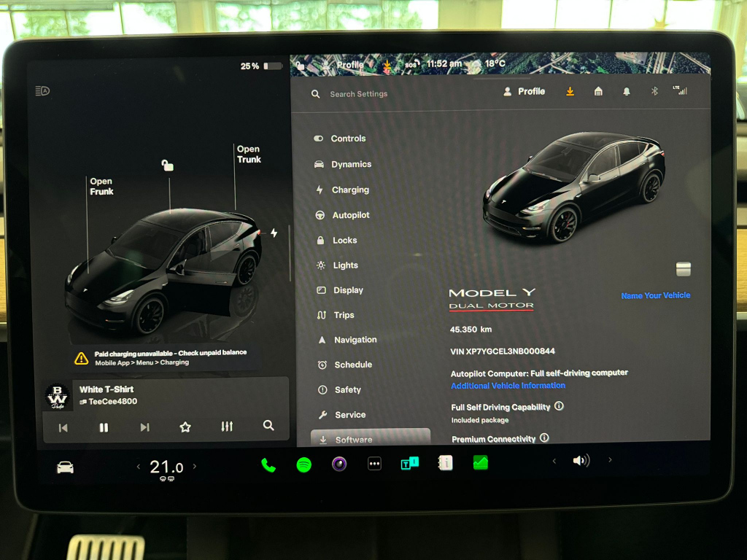
Task: Tap the album art thumbnail
Action: [x=58, y=396]
